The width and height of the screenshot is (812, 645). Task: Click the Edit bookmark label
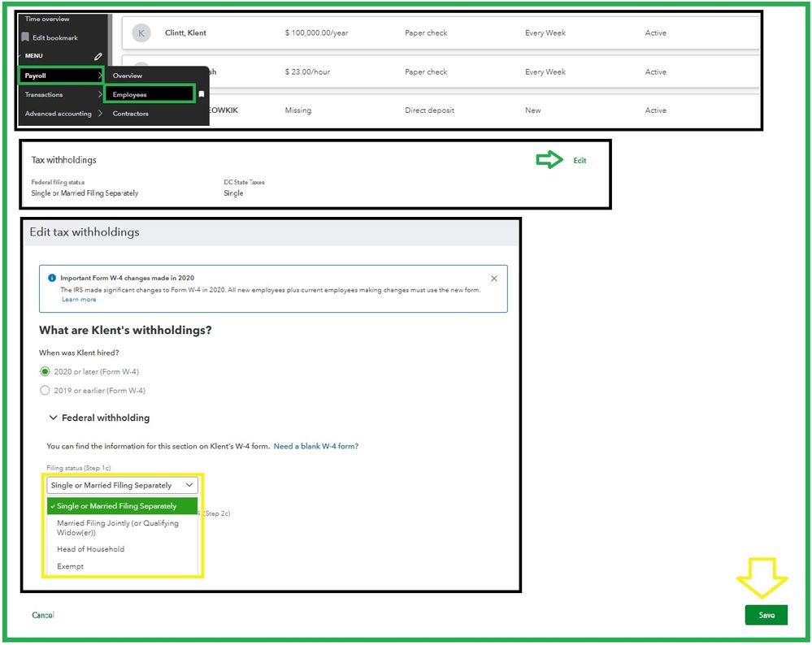coord(55,38)
